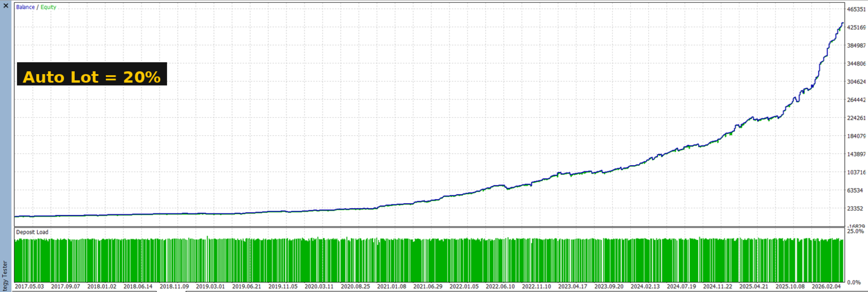Click the 304624 axis value
This screenshot has height=292, width=868.
pos(856,82)
